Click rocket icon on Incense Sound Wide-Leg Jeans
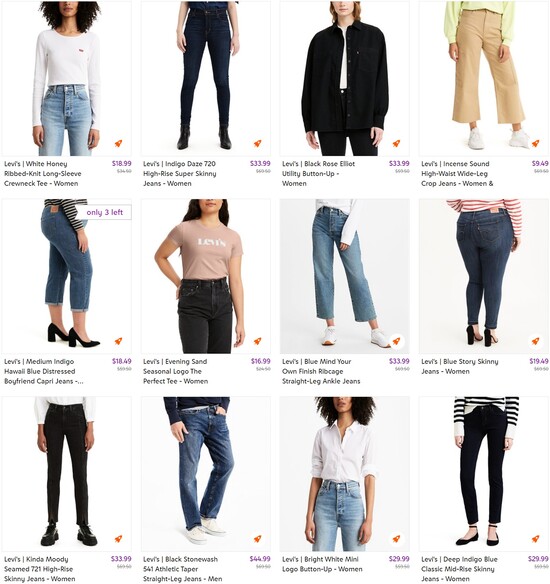Screen dimensions: 550x584 click(x=535, y=143)
